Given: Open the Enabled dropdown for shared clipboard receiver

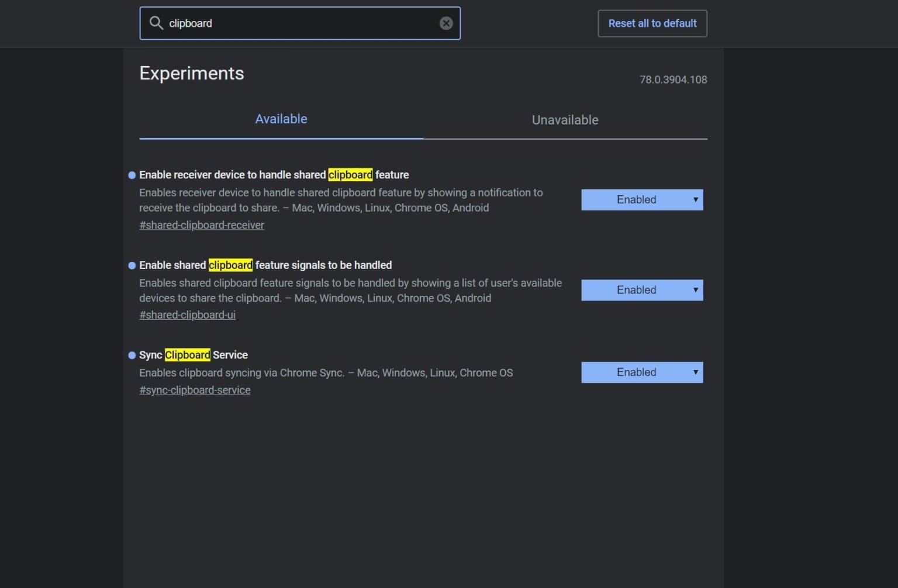Looking at the screenshot, I should tap(641, 200).
